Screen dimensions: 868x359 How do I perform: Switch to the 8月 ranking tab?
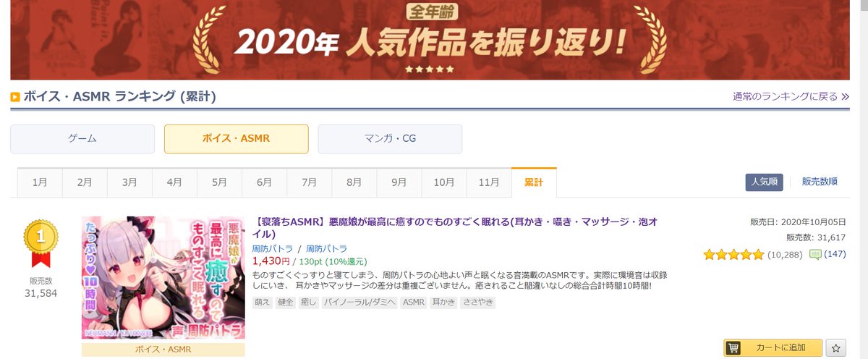click(x=354, y=182)
